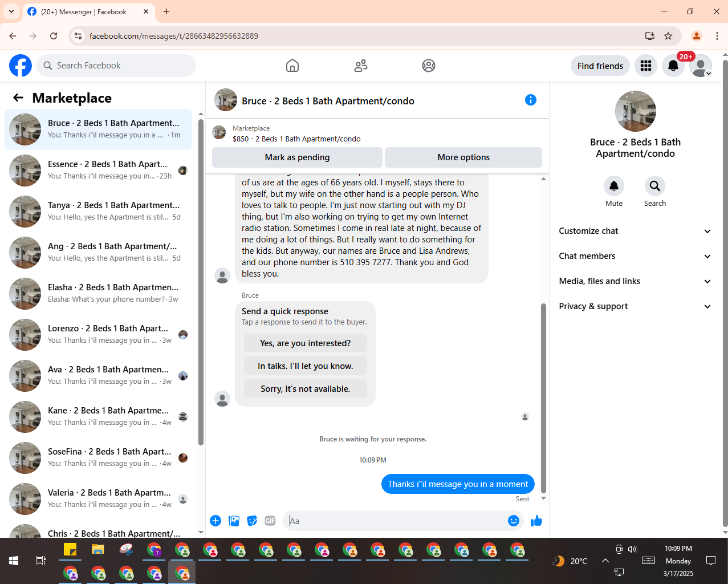Open the Essence conversation
The width and height of the screenshot is (728, 584).
pos(98,171)
